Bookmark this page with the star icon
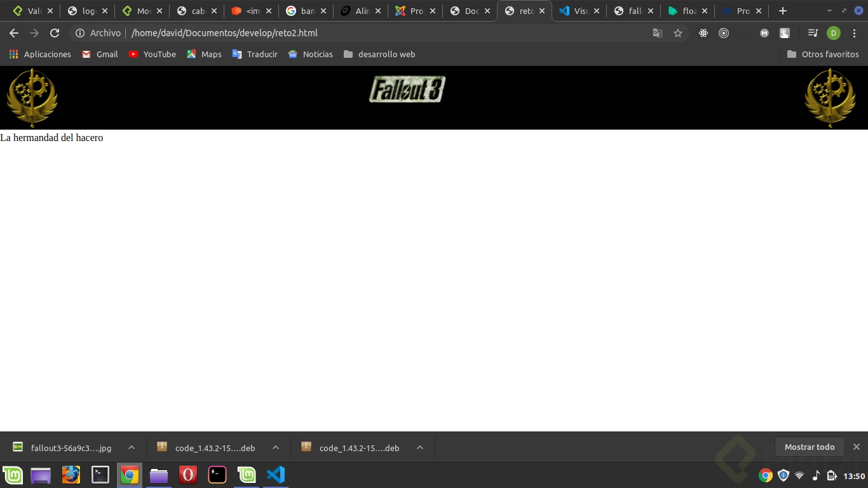Viewport: 868px width, 488px height. pyautogui.click(x=678, y=33)
